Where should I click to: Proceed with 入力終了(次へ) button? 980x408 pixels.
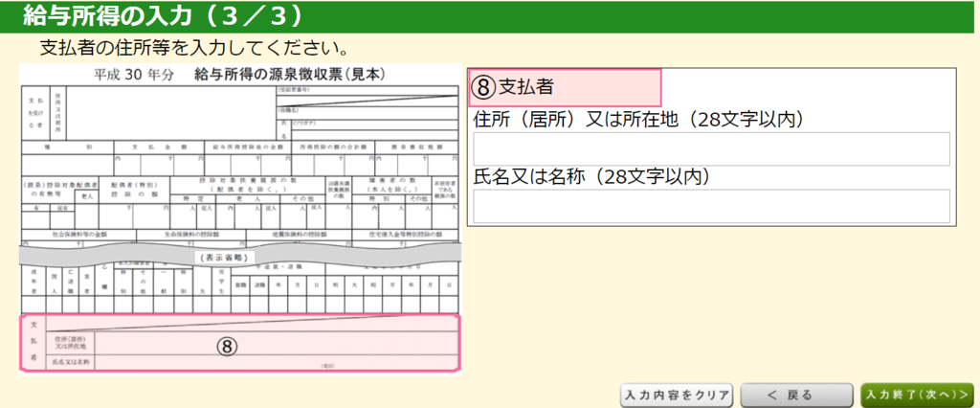[x=917, y=396]
